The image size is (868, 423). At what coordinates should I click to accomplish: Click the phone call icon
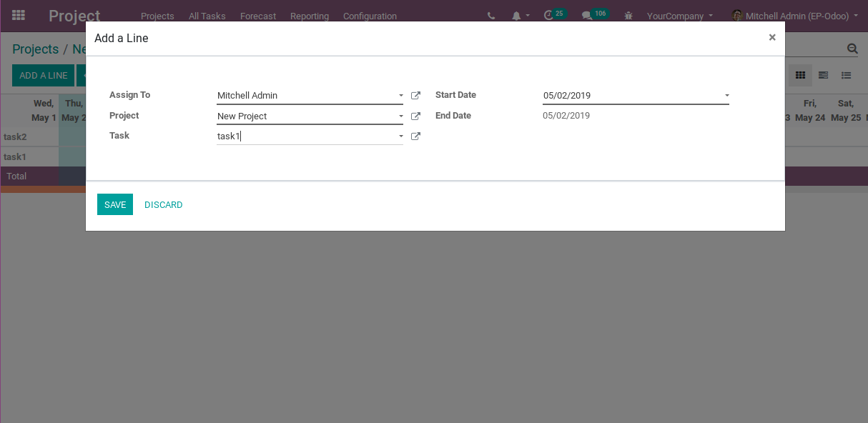491,16
